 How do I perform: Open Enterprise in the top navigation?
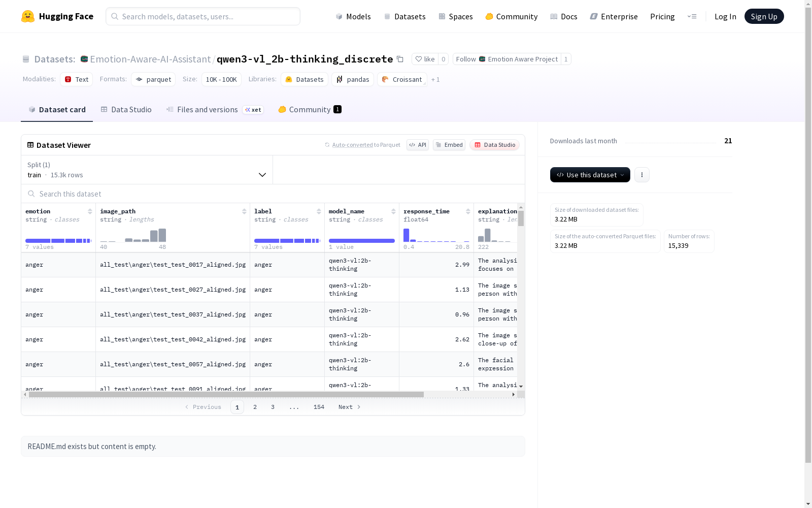pyautogui.click(x=614, y=16)
